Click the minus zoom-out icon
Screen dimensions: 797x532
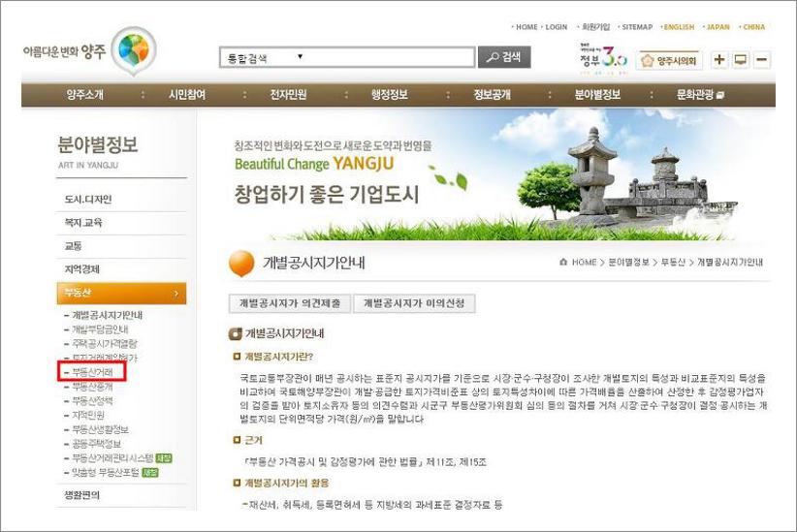(x=761, y=59)
